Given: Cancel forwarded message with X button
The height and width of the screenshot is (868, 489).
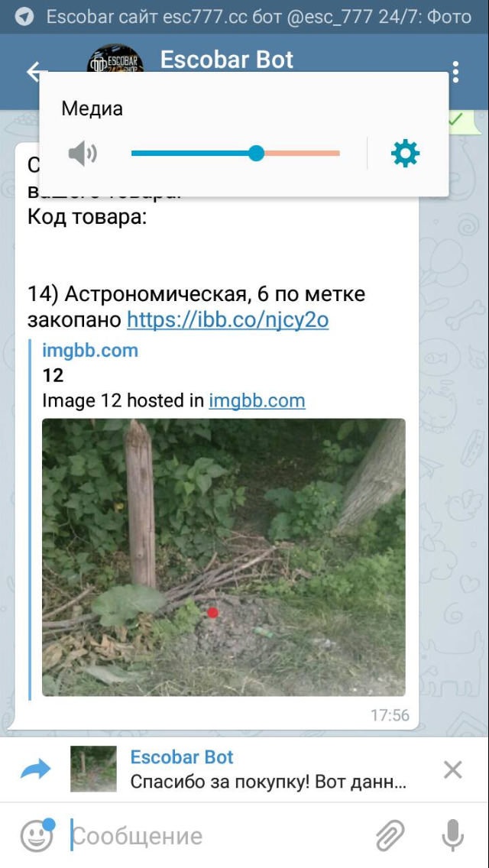Looking at the screenshot, I should click(x=453, y=769).
